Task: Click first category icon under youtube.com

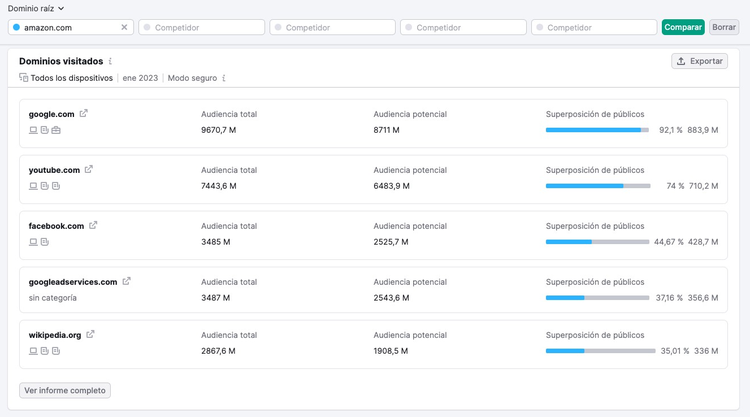Action: click(x=33, y=186)
